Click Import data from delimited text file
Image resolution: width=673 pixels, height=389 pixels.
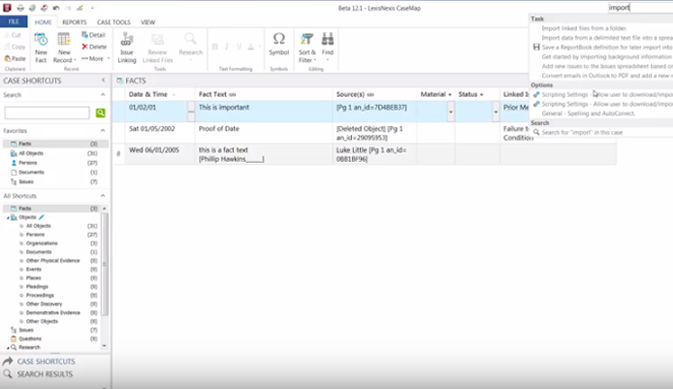tap(606, 38)
